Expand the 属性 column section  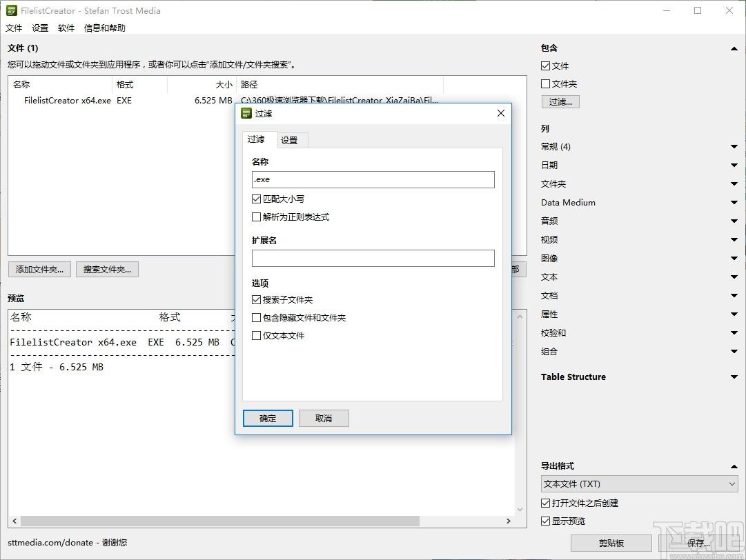[734, 314]
